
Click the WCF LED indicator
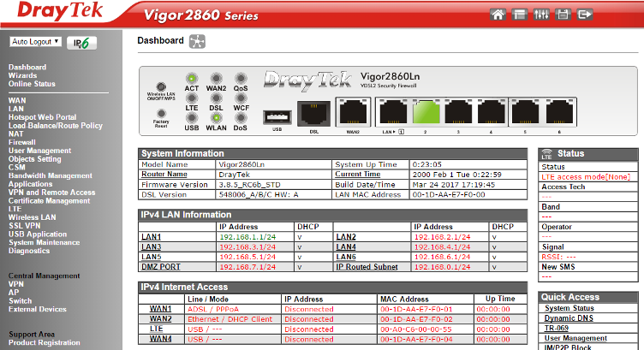tap(241, 98)
